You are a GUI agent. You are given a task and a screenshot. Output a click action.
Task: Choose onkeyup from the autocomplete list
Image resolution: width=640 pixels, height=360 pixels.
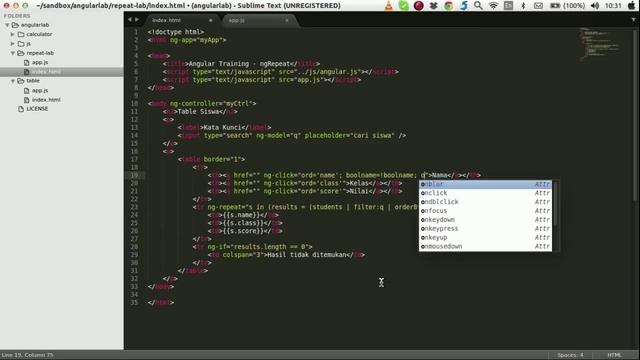pos(485,238)
